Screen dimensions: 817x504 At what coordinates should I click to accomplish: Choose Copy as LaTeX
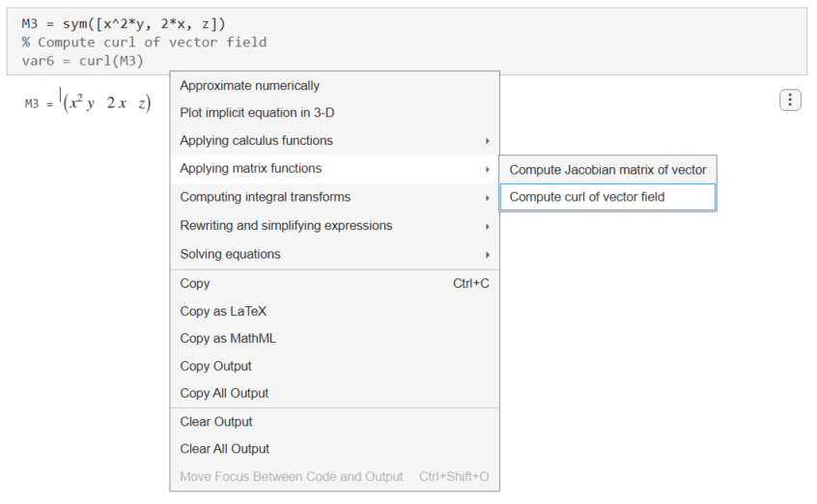pos(223,312)
